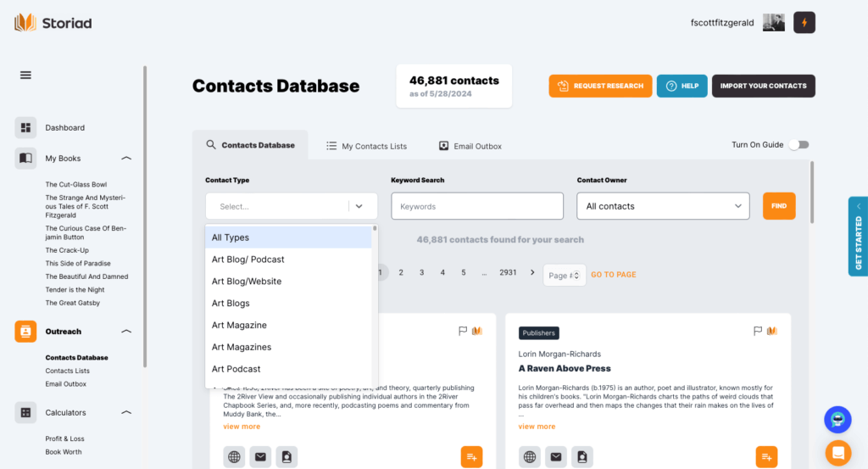
Task: Open the Contact Owner dropdown
Action: pos(662,206)
